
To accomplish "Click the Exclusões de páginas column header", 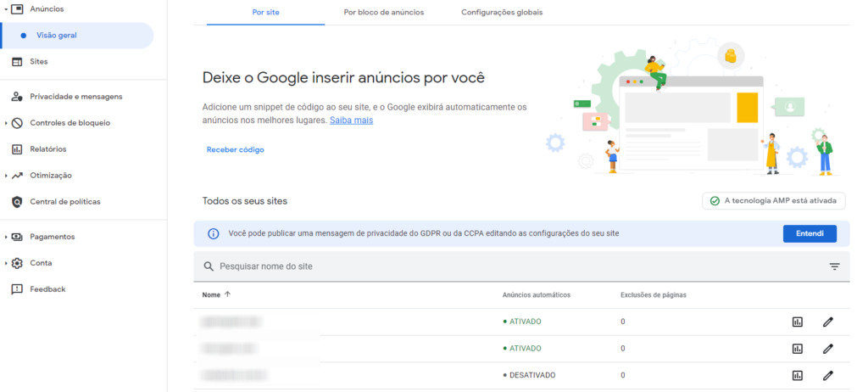I will (654, 295).
